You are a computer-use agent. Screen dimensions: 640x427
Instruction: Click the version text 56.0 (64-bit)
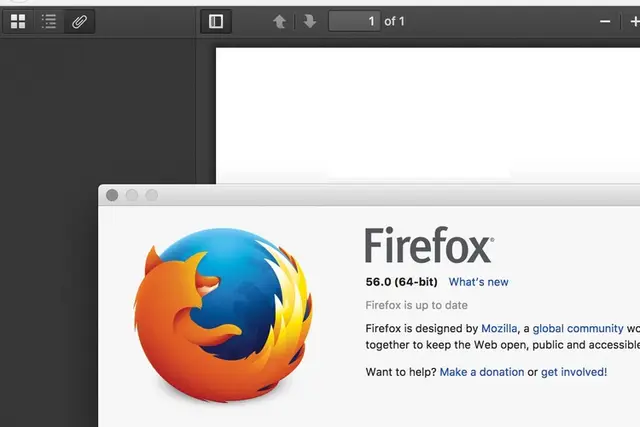point(401,282)
